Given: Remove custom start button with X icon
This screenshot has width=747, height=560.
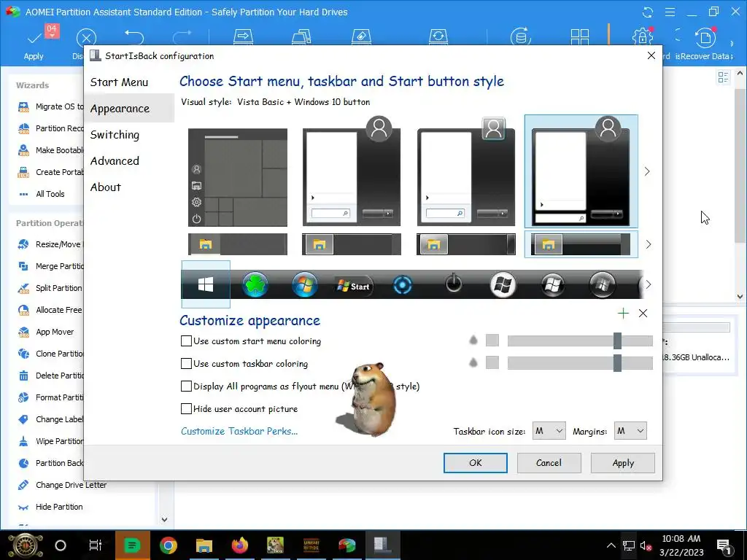Looking at the screenshot, I should (643, 313).
